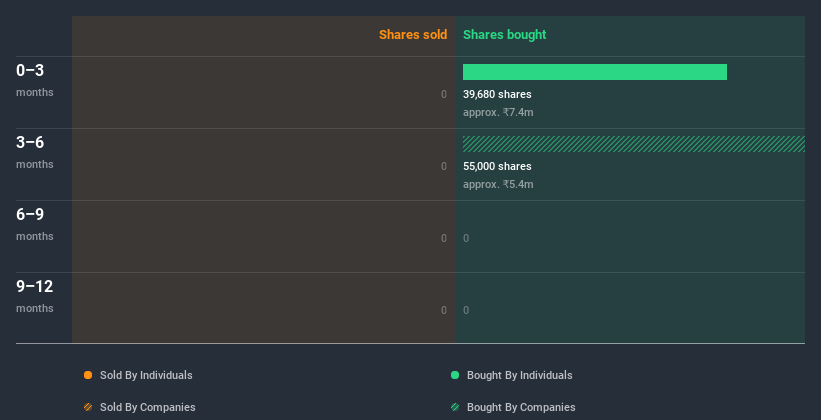Click the 9–12 period label
This screenshot has width=821, height=420.
[35, 286]
